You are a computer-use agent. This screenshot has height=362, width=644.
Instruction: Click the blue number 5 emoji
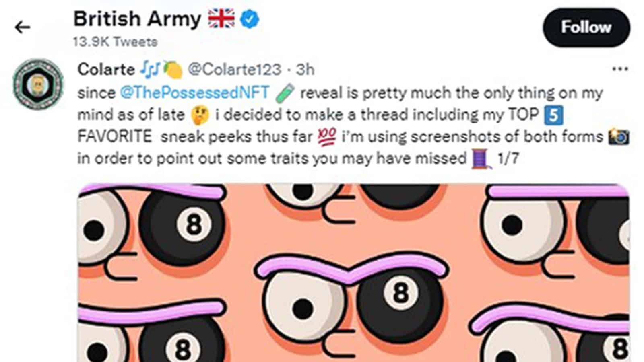point(553,115)
